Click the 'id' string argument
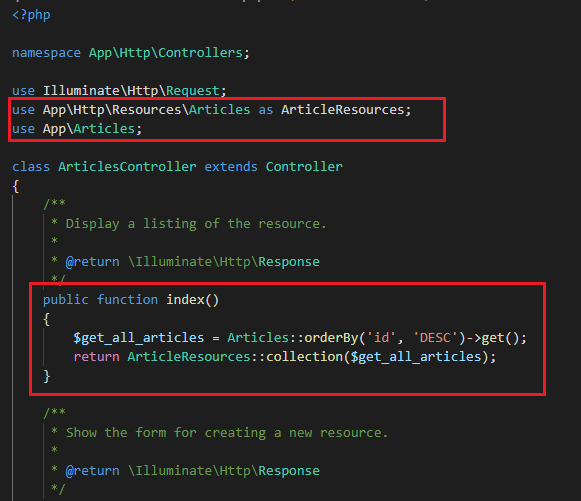This screenshot has width=581, height=501. [382, 338]
